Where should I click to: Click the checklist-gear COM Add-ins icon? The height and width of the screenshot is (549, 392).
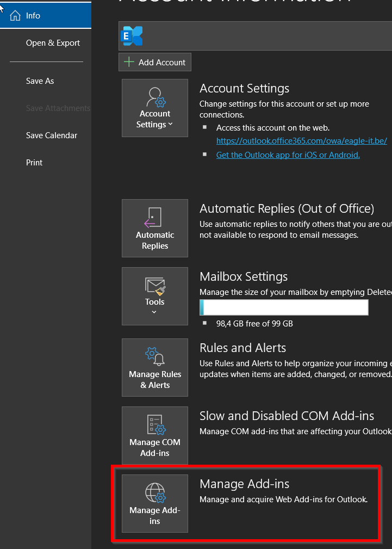(x=155, y=424)
